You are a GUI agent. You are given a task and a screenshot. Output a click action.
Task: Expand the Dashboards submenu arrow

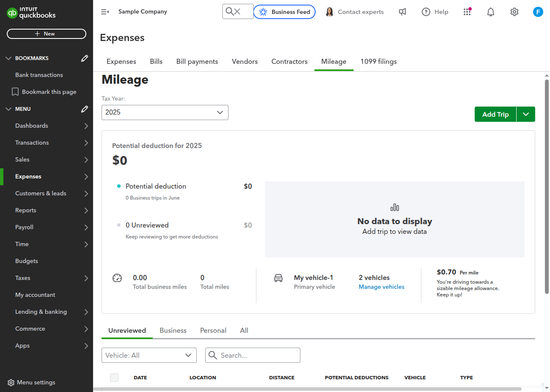click(x=86, y=126)
